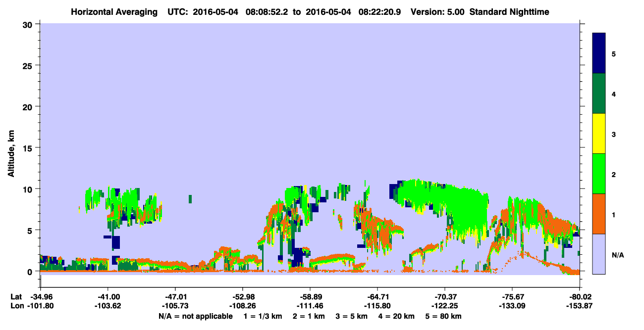This screenshot has width=644, height=330.
Task: Click the lavender N/A colorbar segment
Action: pyautogui.click(x=599, y=254)
